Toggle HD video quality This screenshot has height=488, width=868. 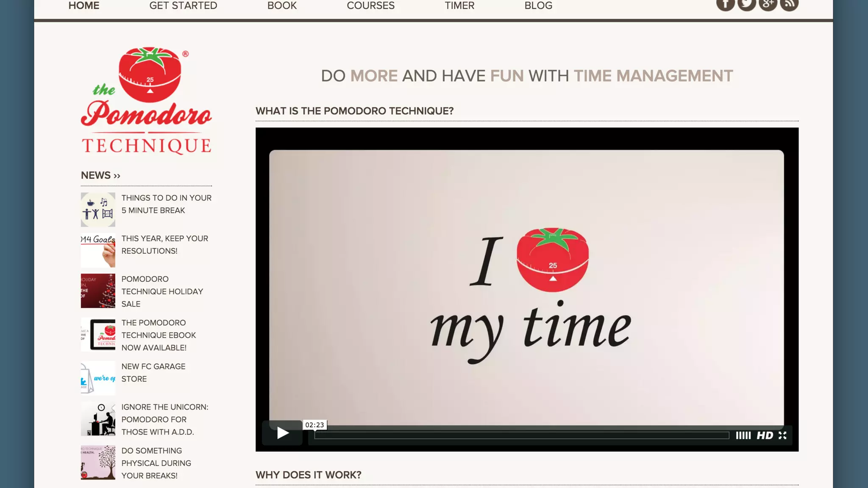765,435
